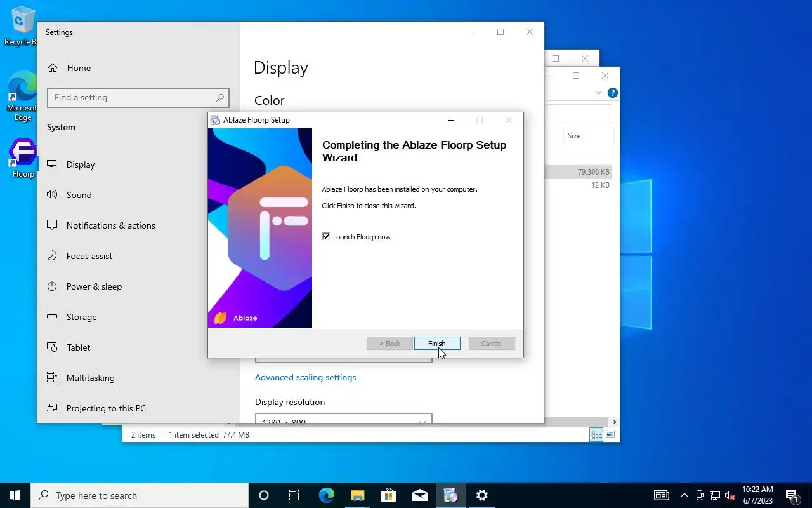Click Cancel in the Floorp Setup wizard
The image size is (812, 508).
[x=492, y=344]
